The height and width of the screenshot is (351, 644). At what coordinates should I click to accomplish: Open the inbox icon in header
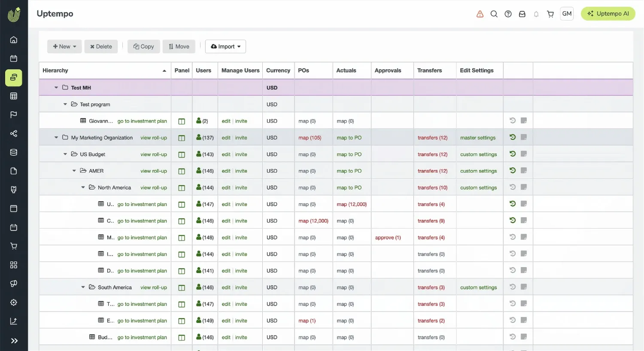(522, 14)
